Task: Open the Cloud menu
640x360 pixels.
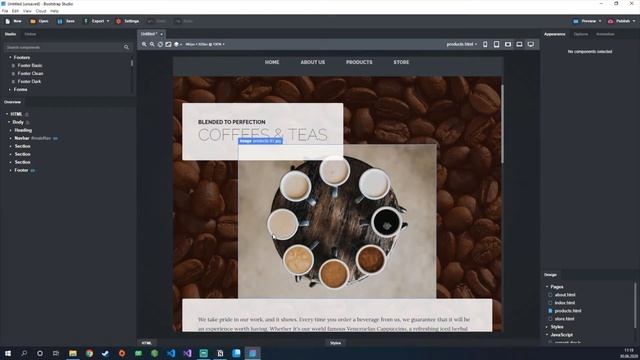Action: pyautogui.click(x=41, y=11)
